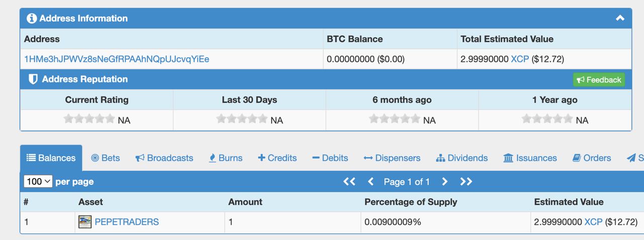
Task: Select the Balances tab
Action: [51, 158]
